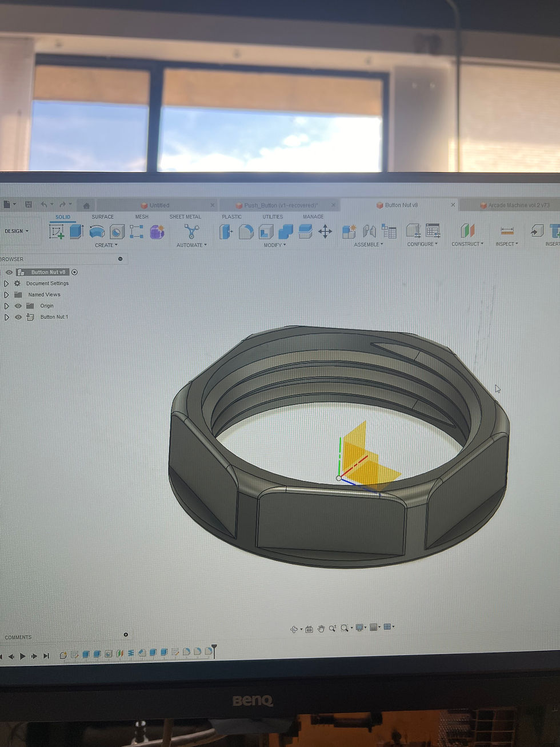The image size is (560, 747).
Task: Switch to the SURFACE tab
Action: tap(103, 217)
